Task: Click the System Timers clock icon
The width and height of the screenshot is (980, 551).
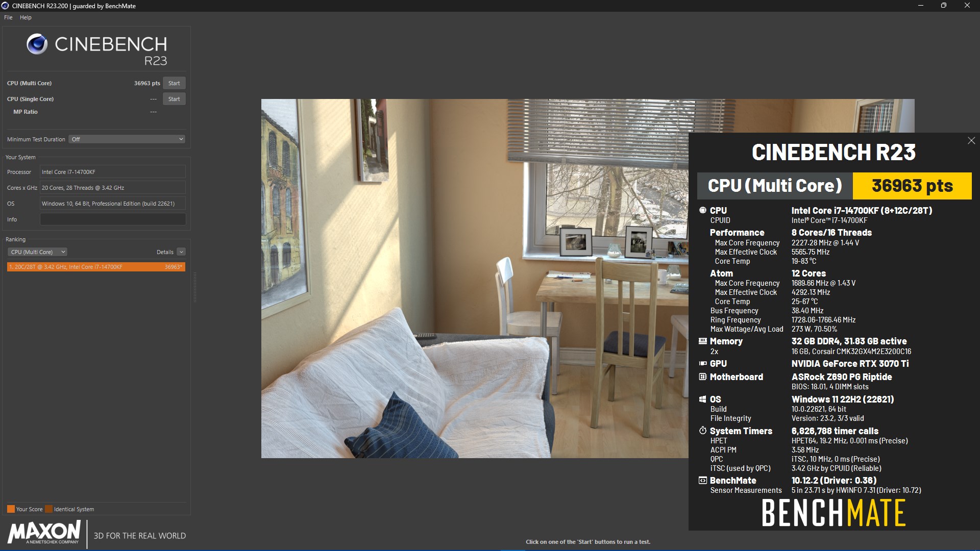Action: pyautogui.click(x=703, y=431)
